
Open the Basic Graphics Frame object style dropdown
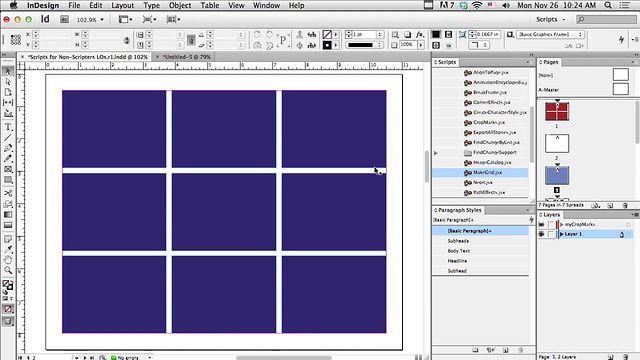[550, 35]
